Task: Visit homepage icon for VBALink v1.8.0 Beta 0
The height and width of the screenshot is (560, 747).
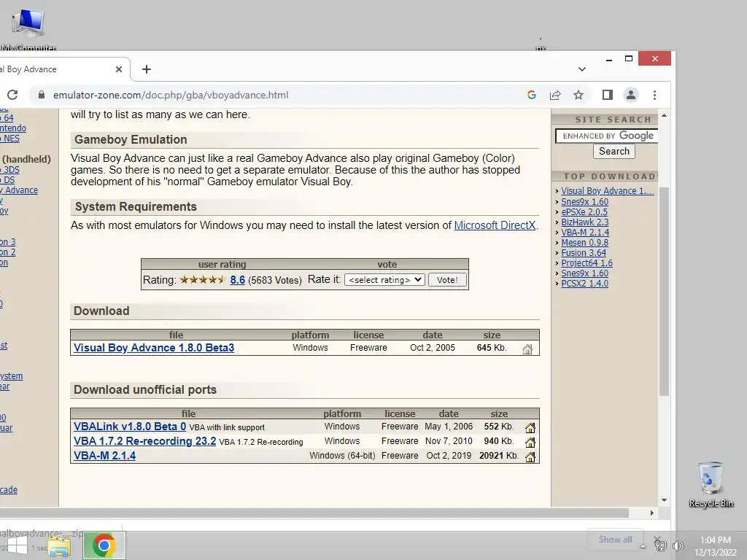Action: pos(530,427)
